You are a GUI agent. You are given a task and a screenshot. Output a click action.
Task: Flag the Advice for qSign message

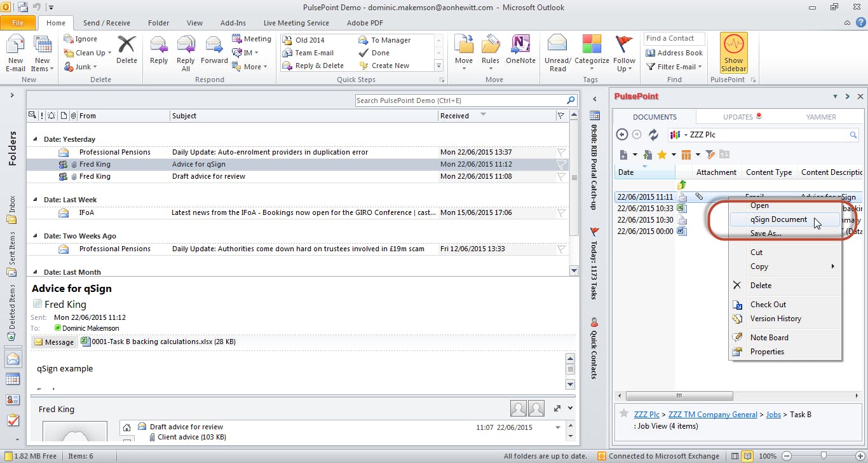[x=562, y=164]
